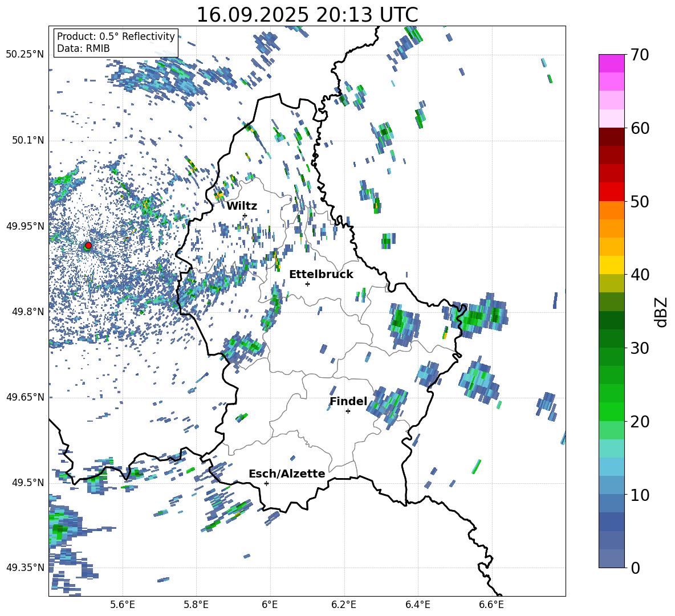
Task: Click the colorbar value 60
Action: 640,128
